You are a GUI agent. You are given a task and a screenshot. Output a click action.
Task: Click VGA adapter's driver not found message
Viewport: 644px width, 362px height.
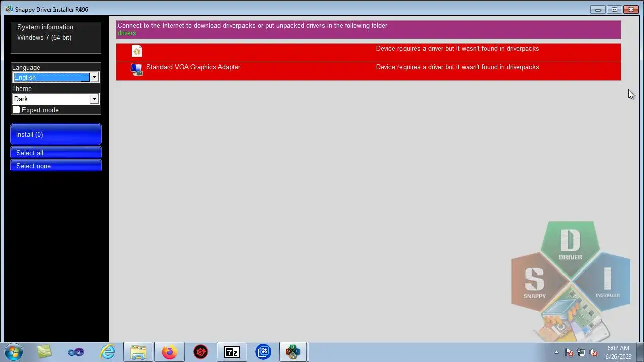coord(457,67)
